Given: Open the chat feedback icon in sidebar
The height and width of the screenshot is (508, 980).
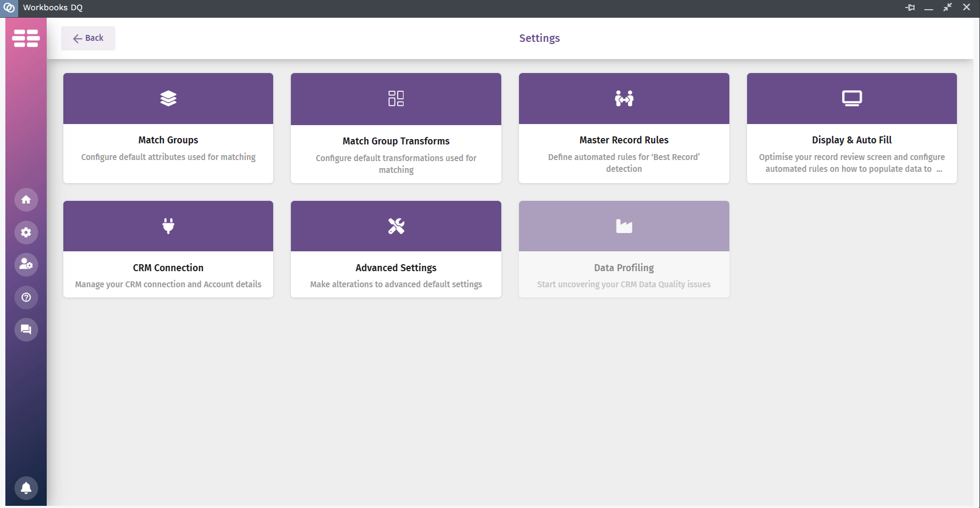Looking at the screenshot, I should coord(26,330).
